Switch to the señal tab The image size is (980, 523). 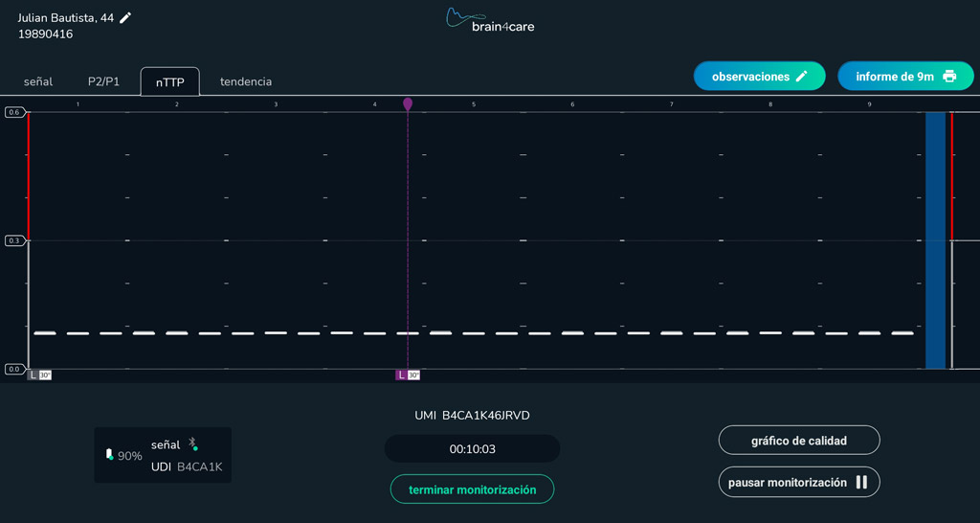(x=38, y=81)
